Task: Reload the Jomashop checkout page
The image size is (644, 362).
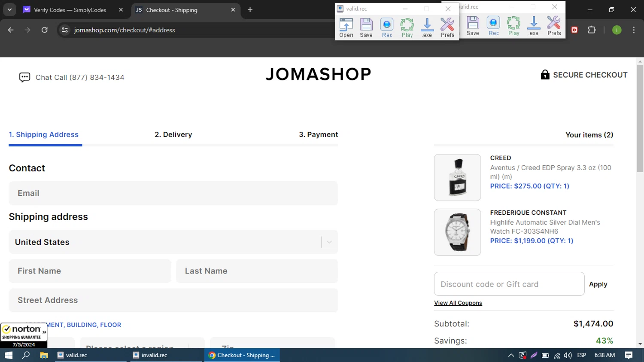Action: coord(45,30)
